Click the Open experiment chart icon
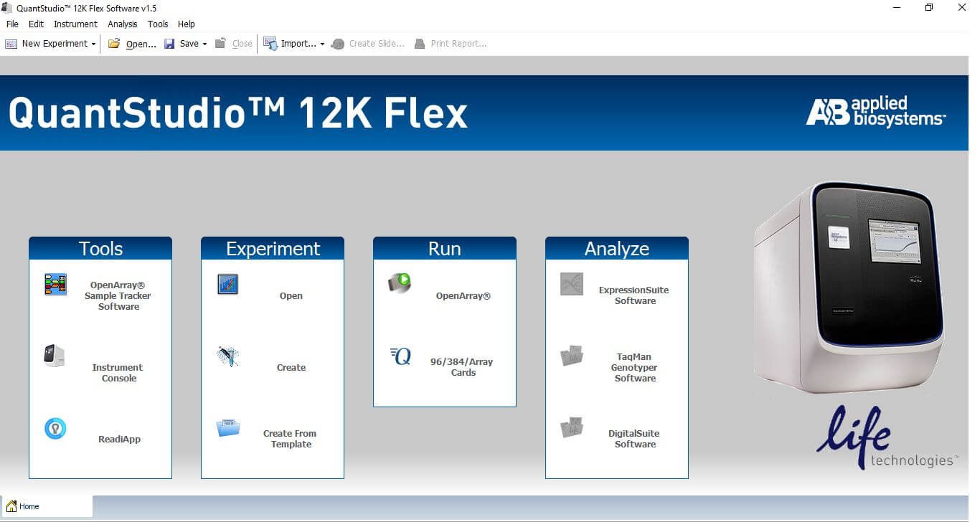This screenshot has width=980, height=522. (227, 284)
